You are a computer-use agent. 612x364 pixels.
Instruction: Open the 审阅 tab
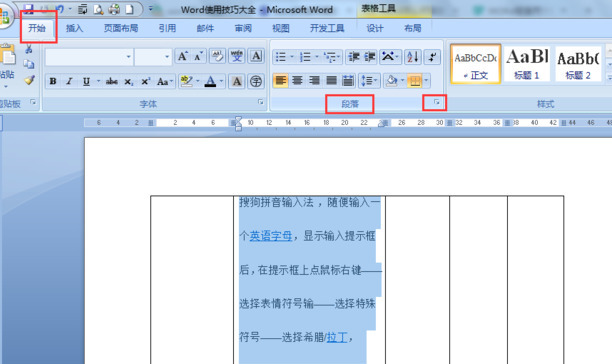[x=243, y=28]
